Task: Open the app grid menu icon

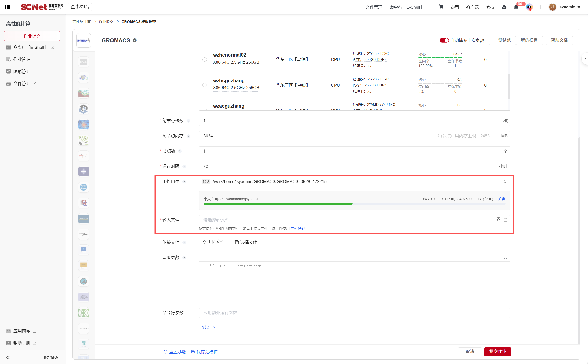Action: [7, 7]
